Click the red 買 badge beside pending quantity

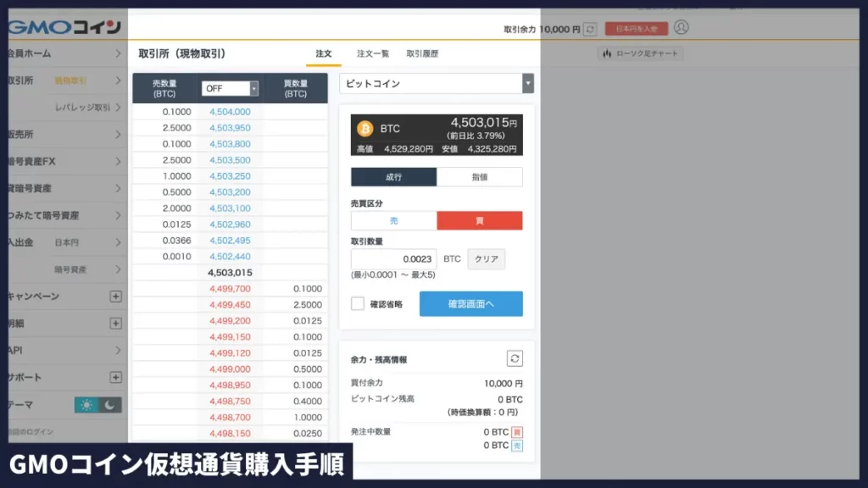coord(517,432)
